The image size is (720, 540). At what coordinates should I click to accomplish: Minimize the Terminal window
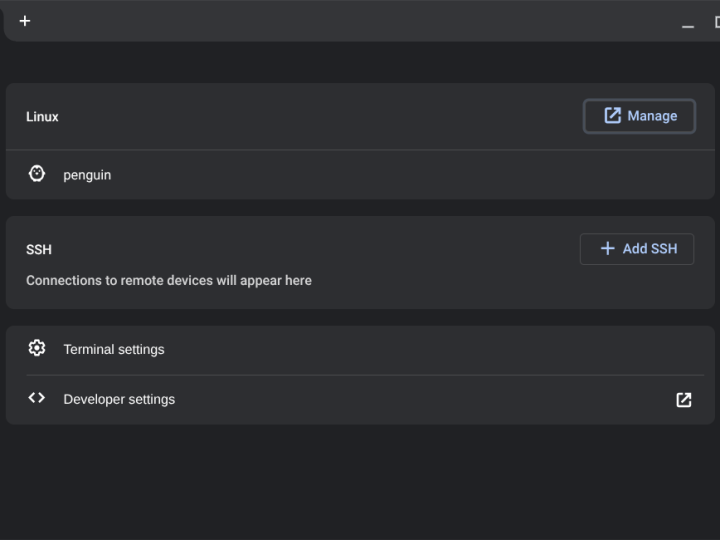point(688,24)
